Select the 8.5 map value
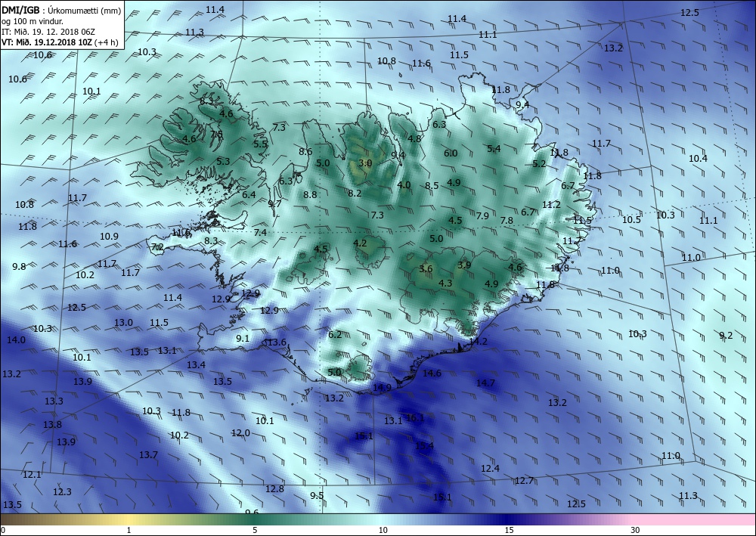This screenshot has height=536, width=756. click(432, 185)
